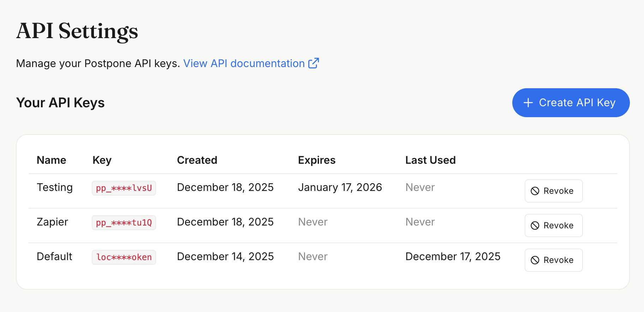644x312 pixels.
Task: Click the plus icon in Create API Key
Action: (528, 103)
